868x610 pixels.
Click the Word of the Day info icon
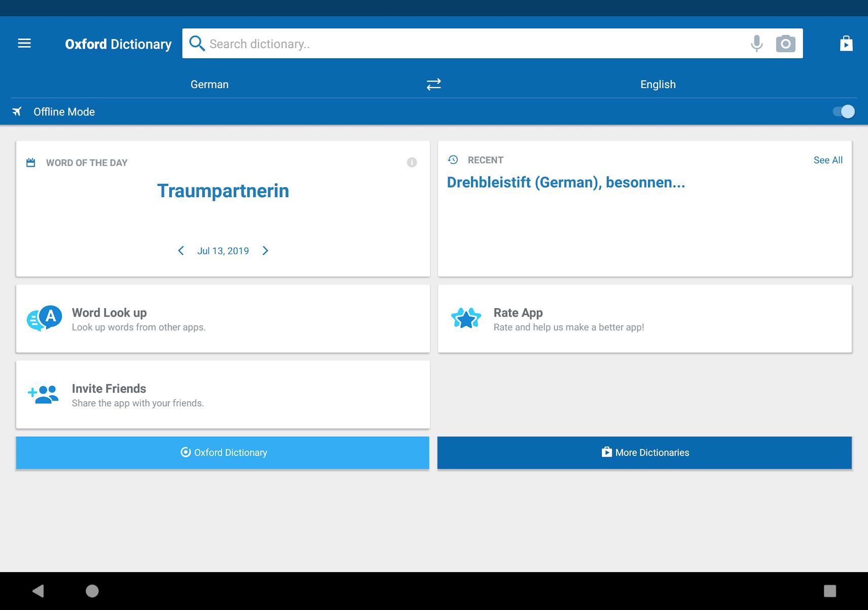coord(412,162)
